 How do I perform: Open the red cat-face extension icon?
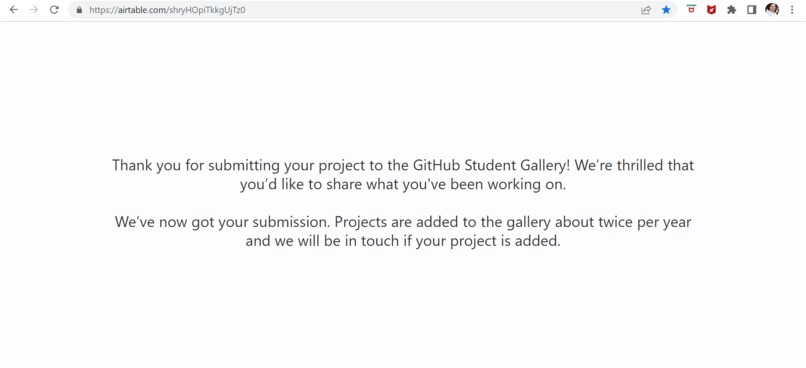point(691,9)
